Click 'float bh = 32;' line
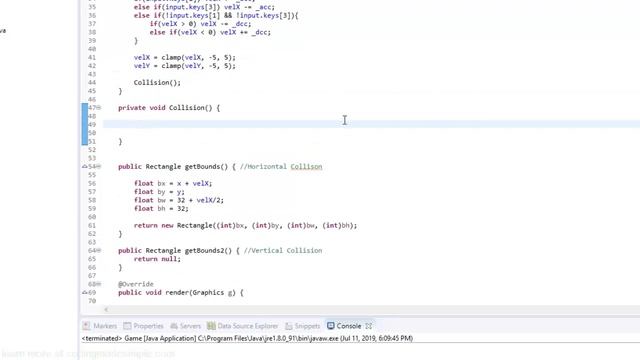This screenshot has width=640, height=360. (161, 209)
